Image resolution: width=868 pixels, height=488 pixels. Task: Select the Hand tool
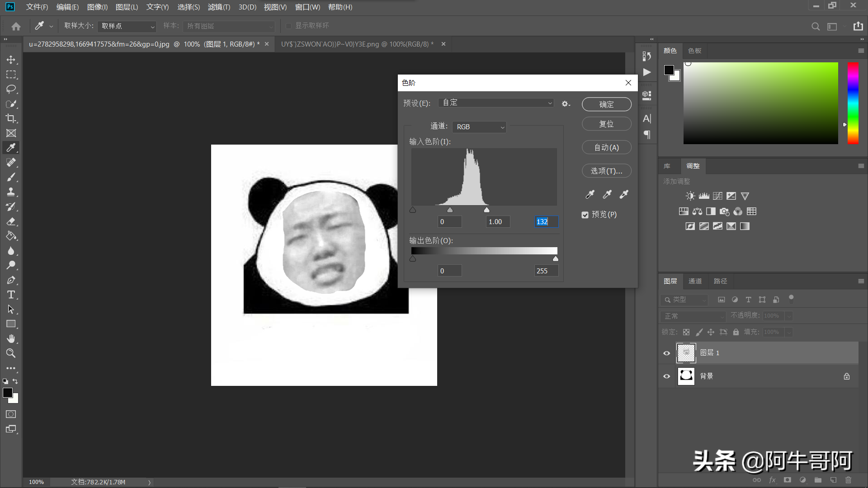tap(11, 338)
